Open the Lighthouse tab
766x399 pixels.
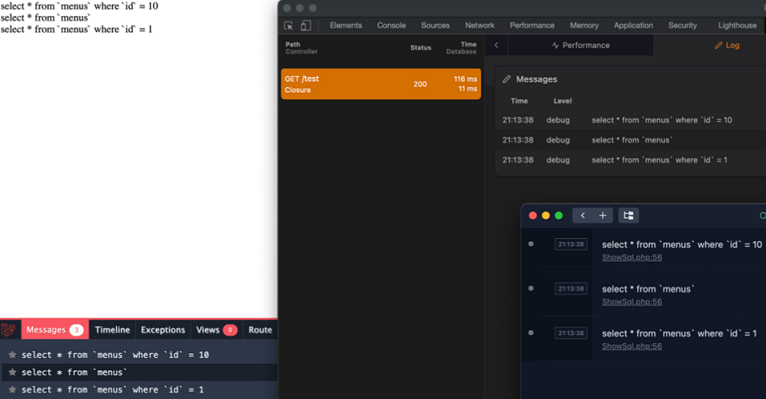pos(737,25)
